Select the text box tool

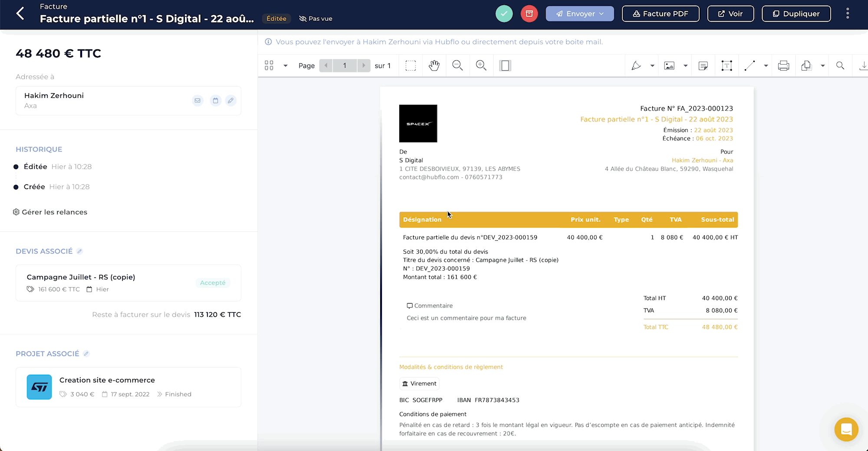[x=727, y=65]
